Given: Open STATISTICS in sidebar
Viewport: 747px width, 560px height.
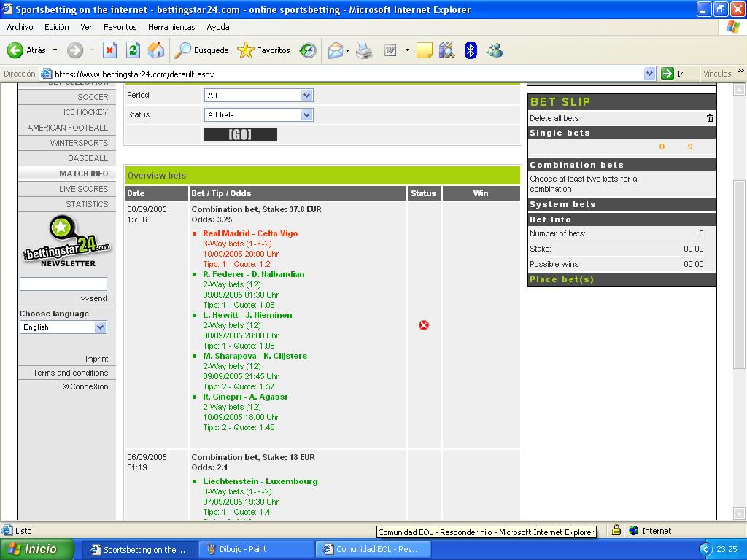Looking at the screenshot, I should tap(88, 204).
